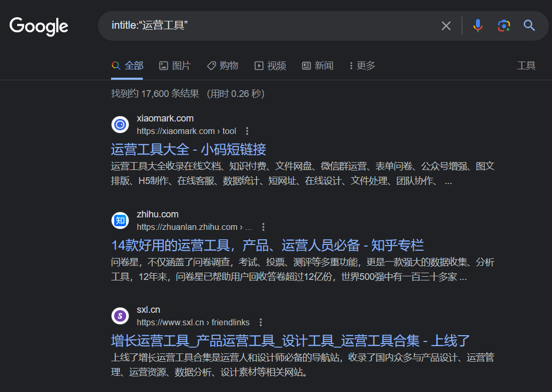Viewport: 552px width, 392px height.
Task: Click the zhihu.com favicon
Action: coord(120,220)
